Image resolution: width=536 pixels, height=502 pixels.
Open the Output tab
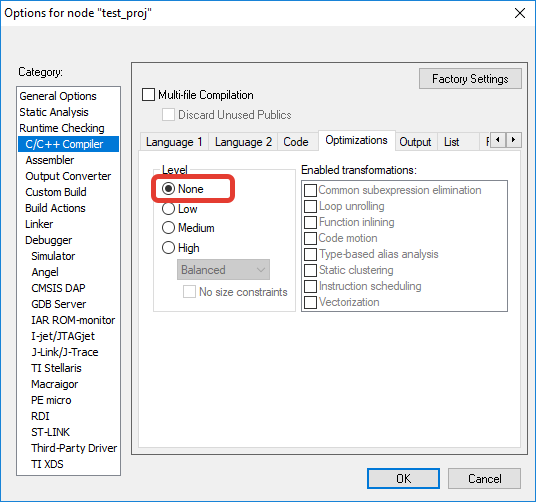[x=415, y=142]
